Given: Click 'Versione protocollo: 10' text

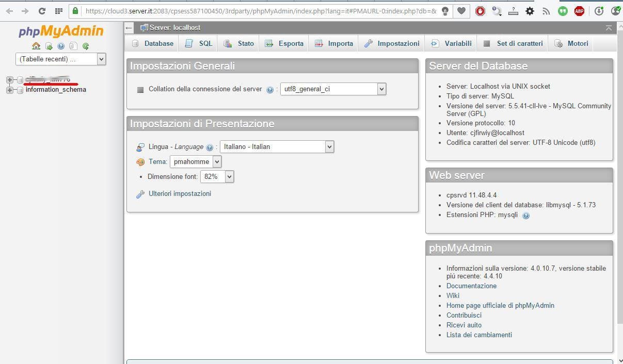Looking at the screenshot, I should pos(481,123).
